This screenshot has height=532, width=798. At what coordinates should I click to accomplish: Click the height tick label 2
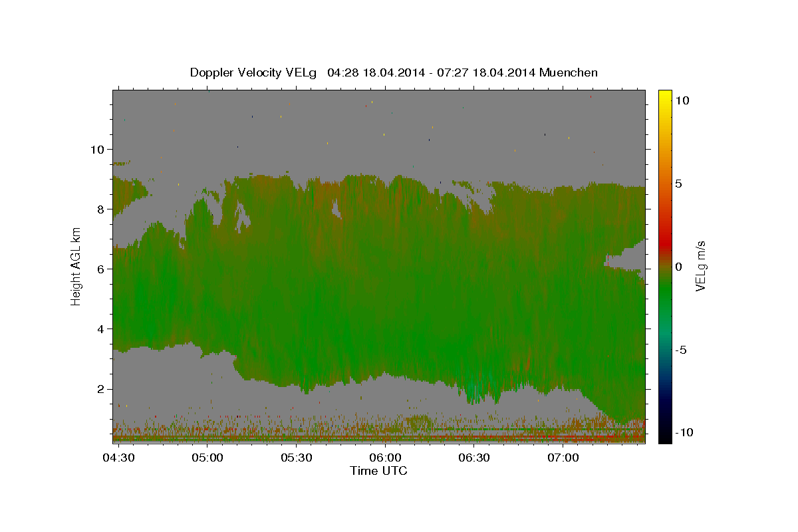coord(100,389)
